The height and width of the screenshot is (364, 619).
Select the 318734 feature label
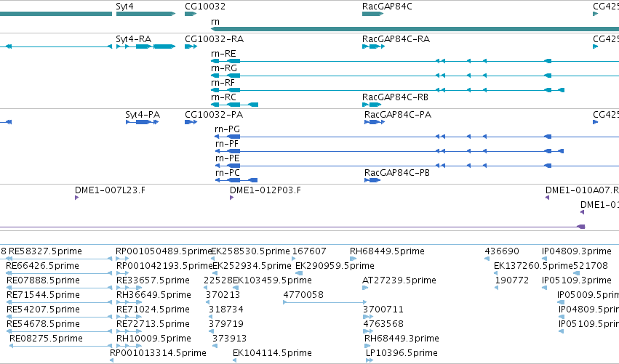225,310
